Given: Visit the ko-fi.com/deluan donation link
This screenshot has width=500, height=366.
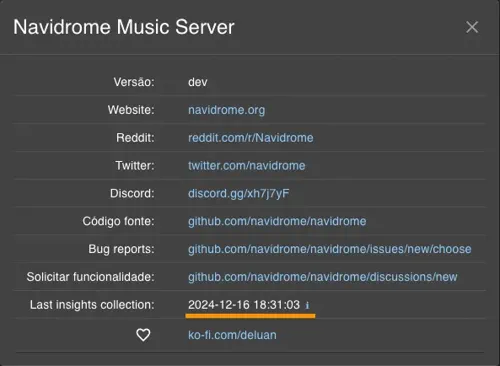Looking at the screenshot, I should pyautogui.click(x=232, y=335).
